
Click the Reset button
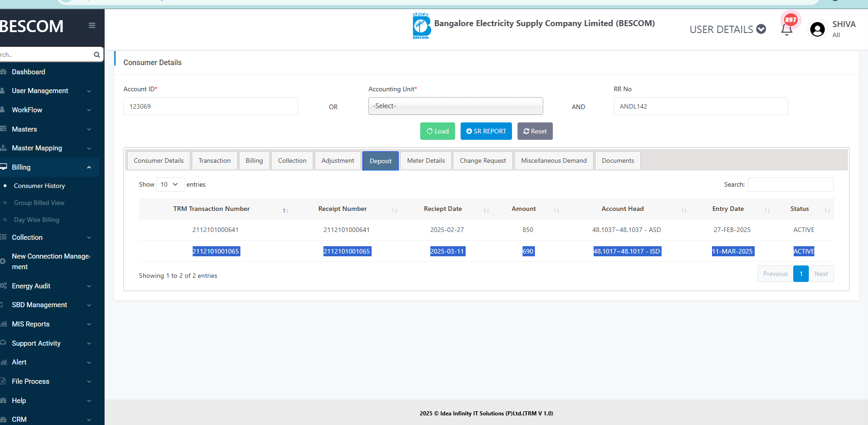click(535, 131)
